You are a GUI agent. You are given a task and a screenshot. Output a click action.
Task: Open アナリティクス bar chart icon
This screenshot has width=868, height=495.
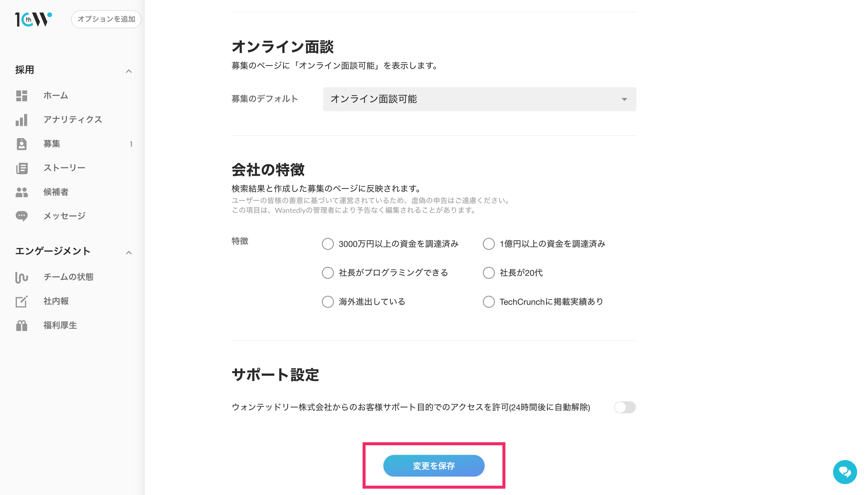21,120
